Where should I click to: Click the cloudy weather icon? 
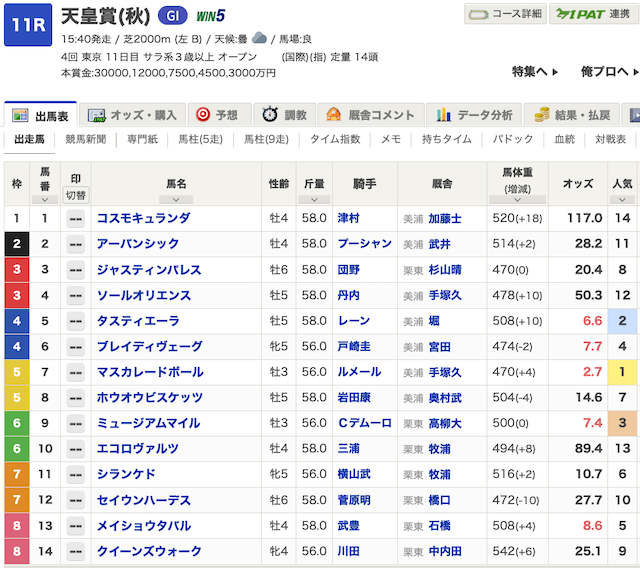259,38
